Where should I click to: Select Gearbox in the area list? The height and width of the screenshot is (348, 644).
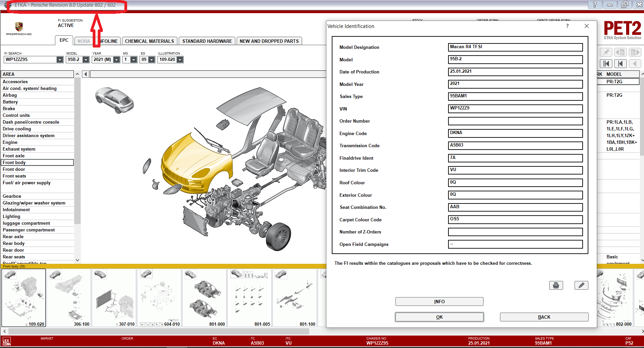[37, 196]
